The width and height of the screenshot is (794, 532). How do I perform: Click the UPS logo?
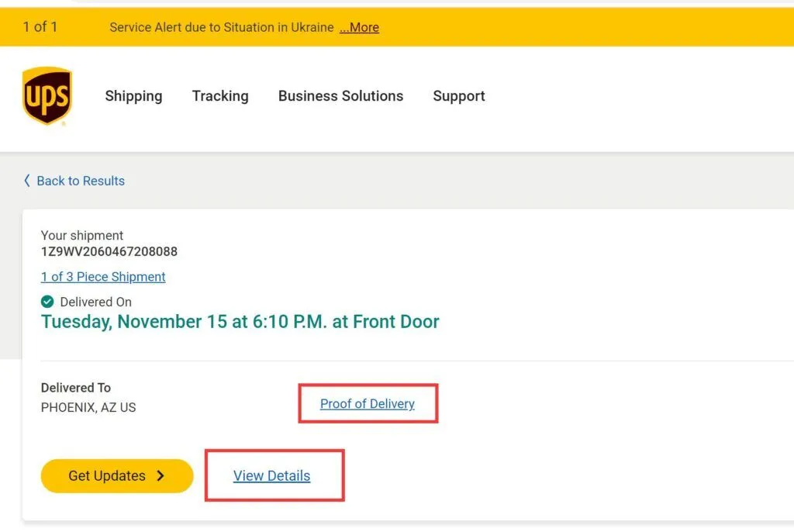coord(47,95)
